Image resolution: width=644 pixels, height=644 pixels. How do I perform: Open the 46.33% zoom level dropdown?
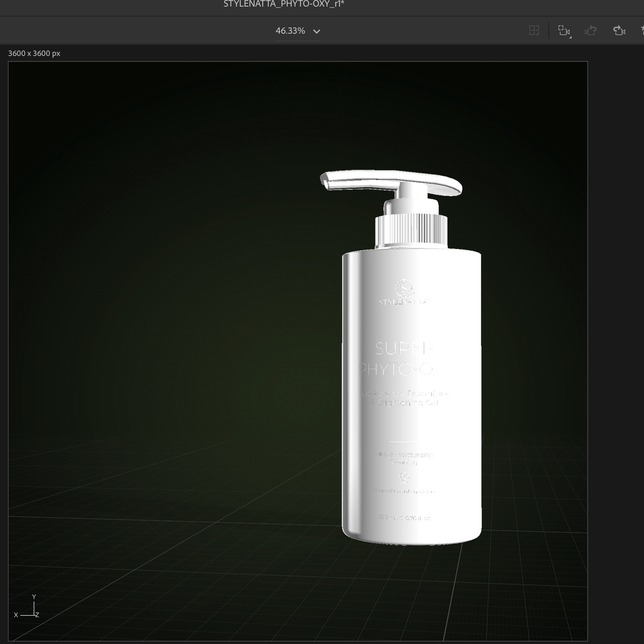click(x=298, y=31)
